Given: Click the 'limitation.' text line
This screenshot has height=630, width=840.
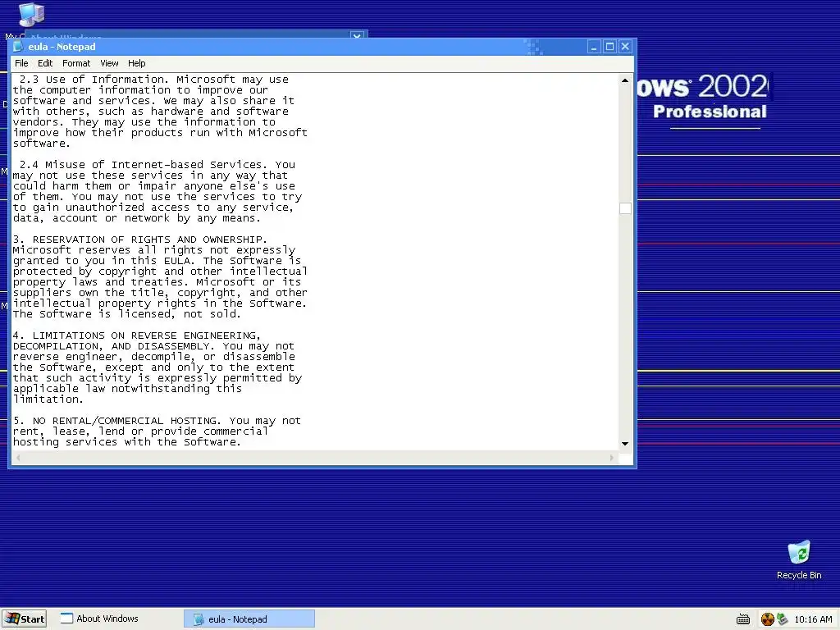Looking at the screenshot, I should [48, 399].
